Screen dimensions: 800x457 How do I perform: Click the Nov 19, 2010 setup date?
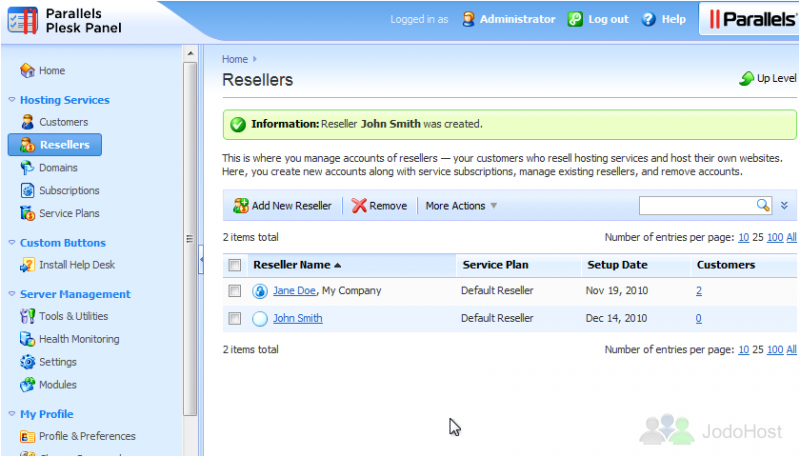point(617,291)
